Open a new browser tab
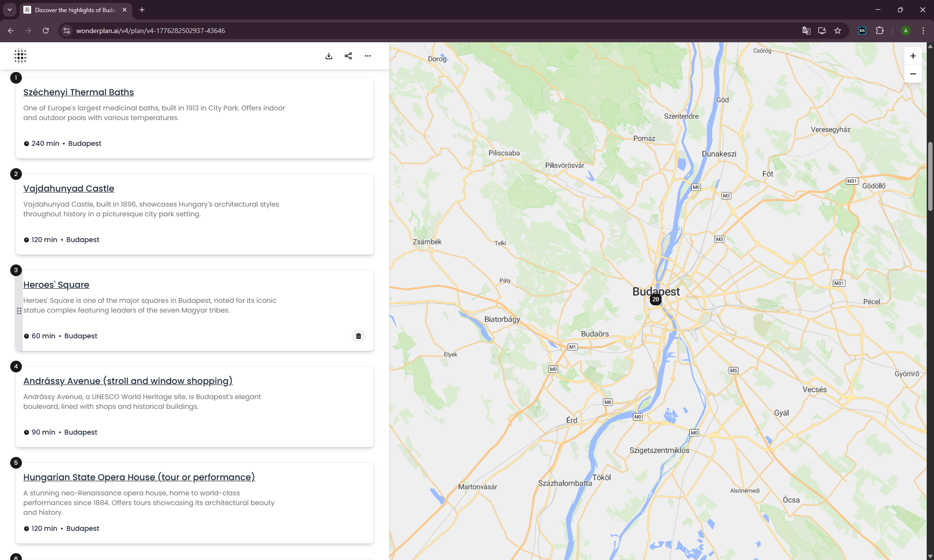The width and height of the screenshot is (934, 560). pyautogui.click(x=142, y=10)
